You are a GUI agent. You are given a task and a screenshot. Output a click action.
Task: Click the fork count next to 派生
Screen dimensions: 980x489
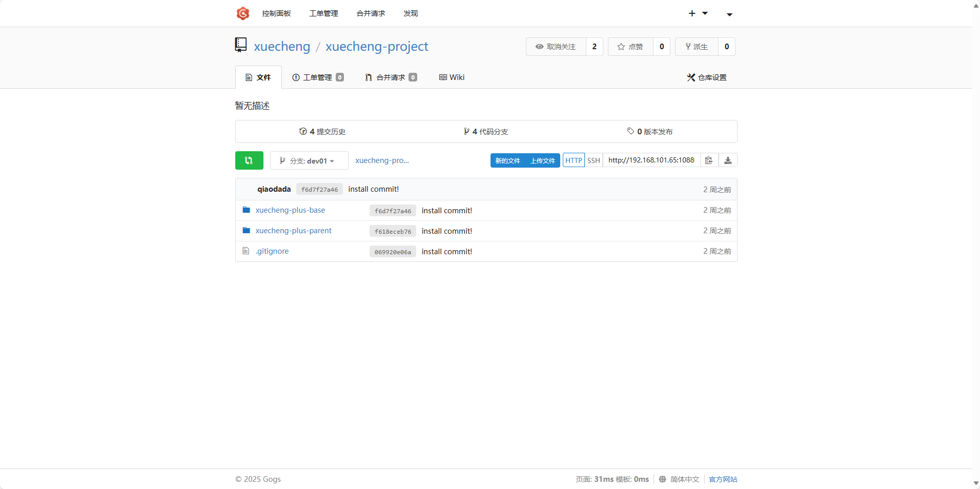coord(727,47)
